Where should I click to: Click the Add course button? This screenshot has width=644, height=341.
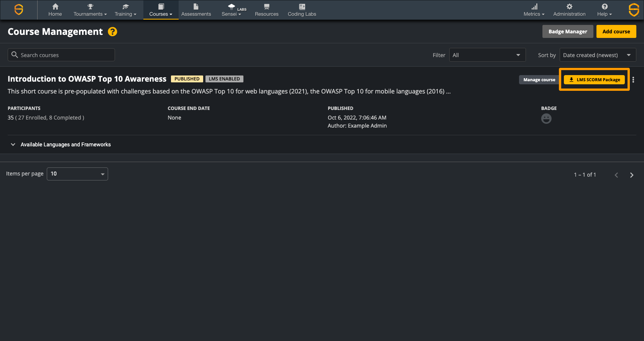click(616, 31)
